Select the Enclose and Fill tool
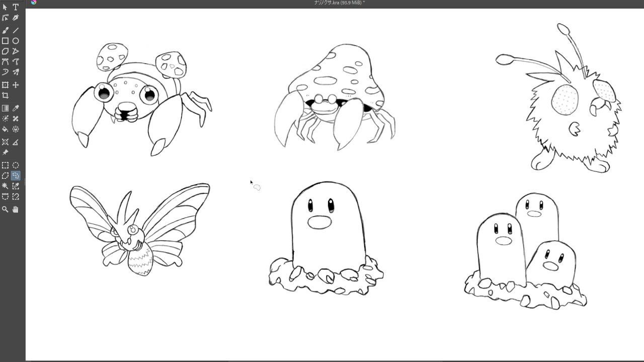Screen dimensions: 644x362 click(x=16, y=129)
